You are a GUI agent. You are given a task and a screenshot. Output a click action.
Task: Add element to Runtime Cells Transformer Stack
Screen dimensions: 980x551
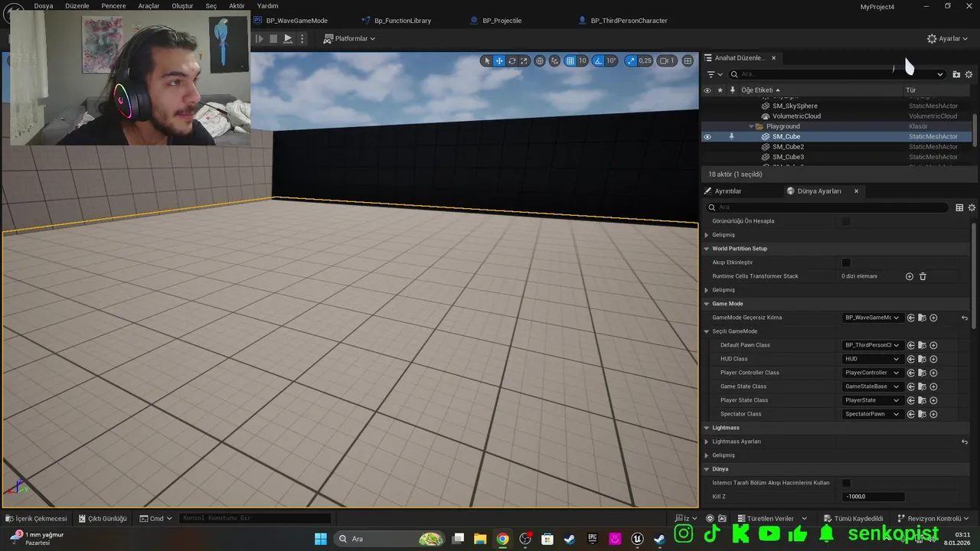pyautogui.click(x=910, y=276)
